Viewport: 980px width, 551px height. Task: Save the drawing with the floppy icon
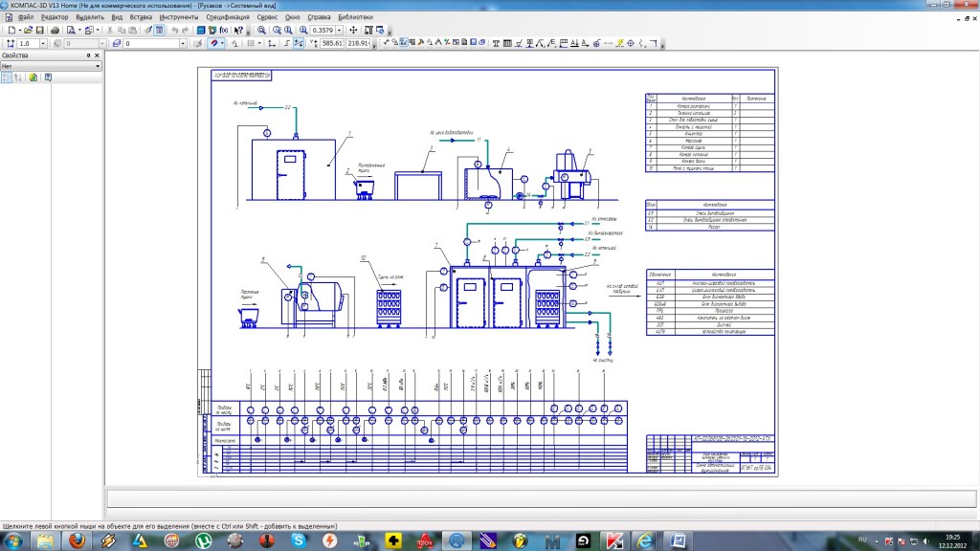pos(39,30)
